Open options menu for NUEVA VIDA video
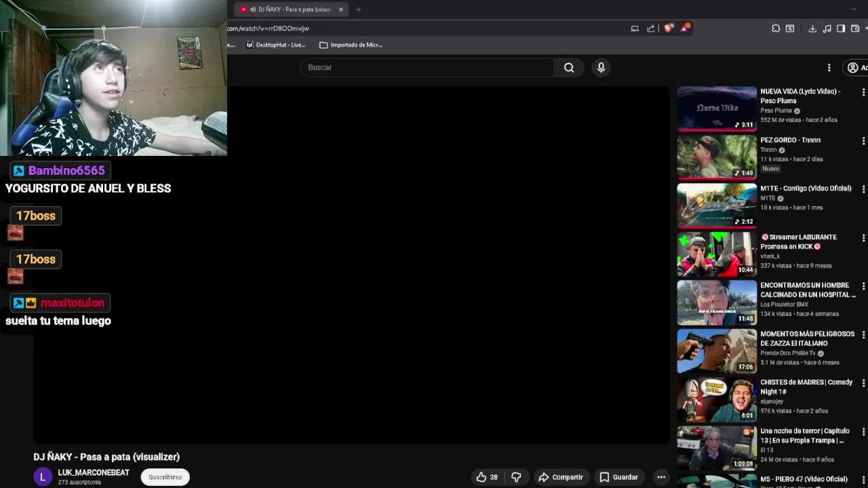 click(863, 92)
